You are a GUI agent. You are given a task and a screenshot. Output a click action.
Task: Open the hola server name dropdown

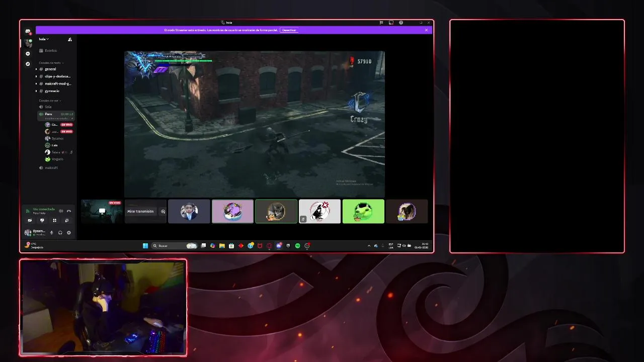(x=44, y=39)
